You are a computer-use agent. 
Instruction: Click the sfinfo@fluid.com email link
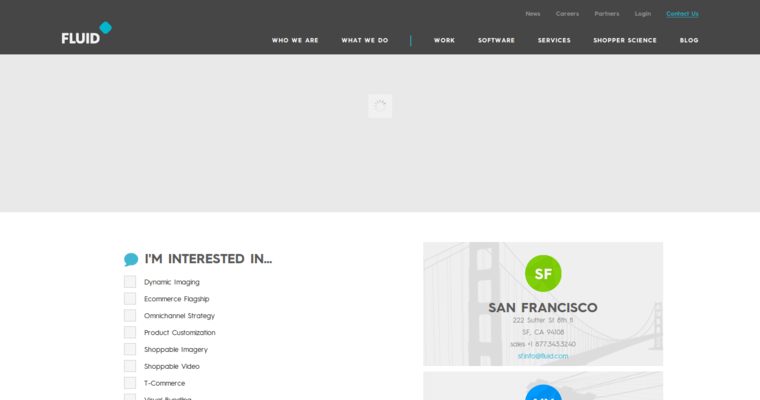coord(543,356)
